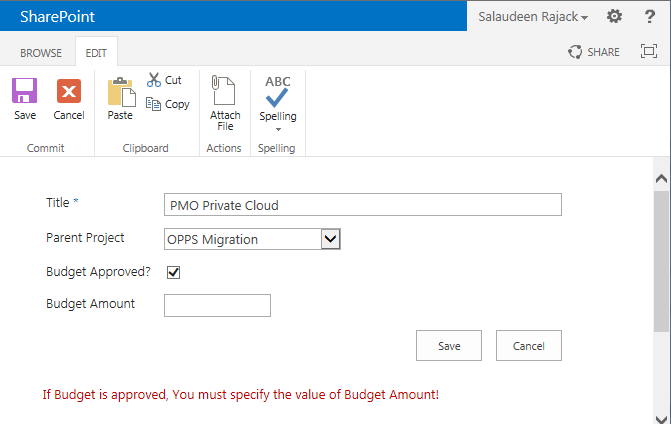Click the Cut scissors icon
Viewport: 671px width, 424px height.
(x=154, y=80)
